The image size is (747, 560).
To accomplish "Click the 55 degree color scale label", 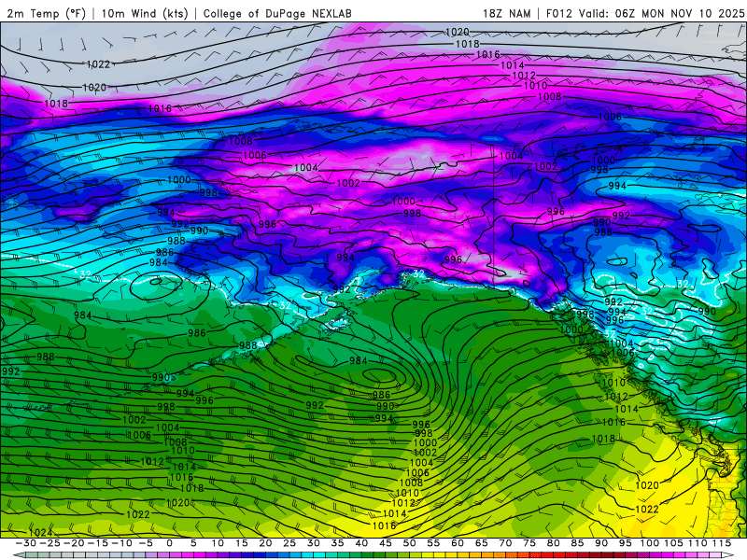I will (433, 543).
